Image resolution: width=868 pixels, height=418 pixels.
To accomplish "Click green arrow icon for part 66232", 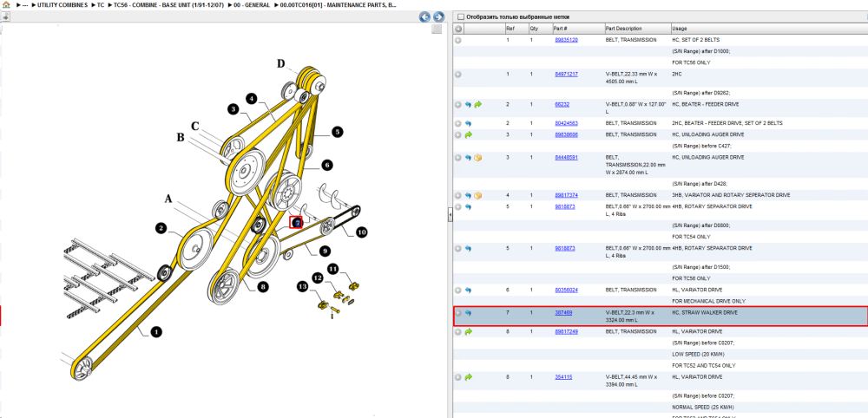I will pyautogui.click(x=478, y=104).
